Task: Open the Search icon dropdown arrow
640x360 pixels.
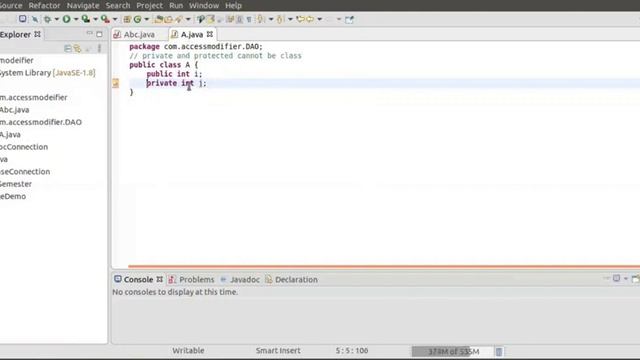Action: [x=188, y=19]
